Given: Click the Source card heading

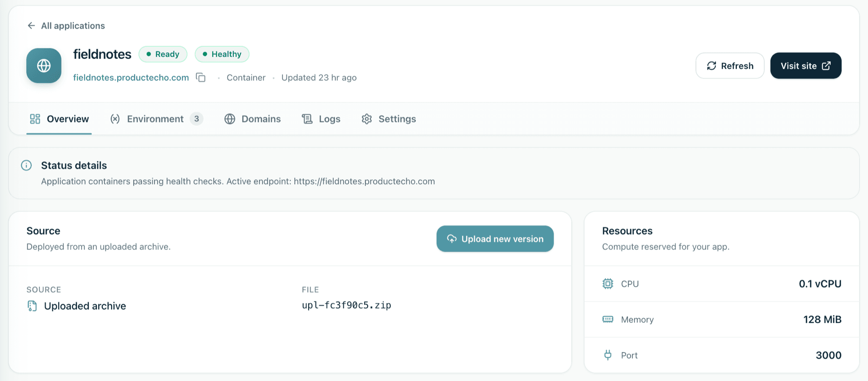Looking at the screenshot, I should tap(43, 231).
